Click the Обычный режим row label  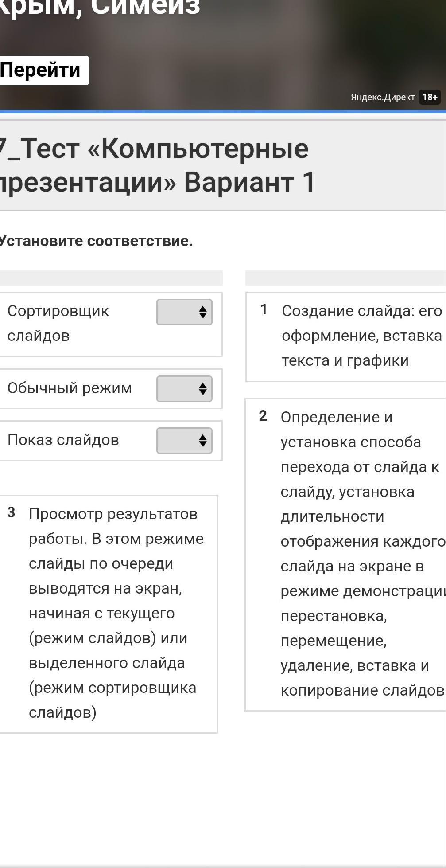click(x=70, y=388)
